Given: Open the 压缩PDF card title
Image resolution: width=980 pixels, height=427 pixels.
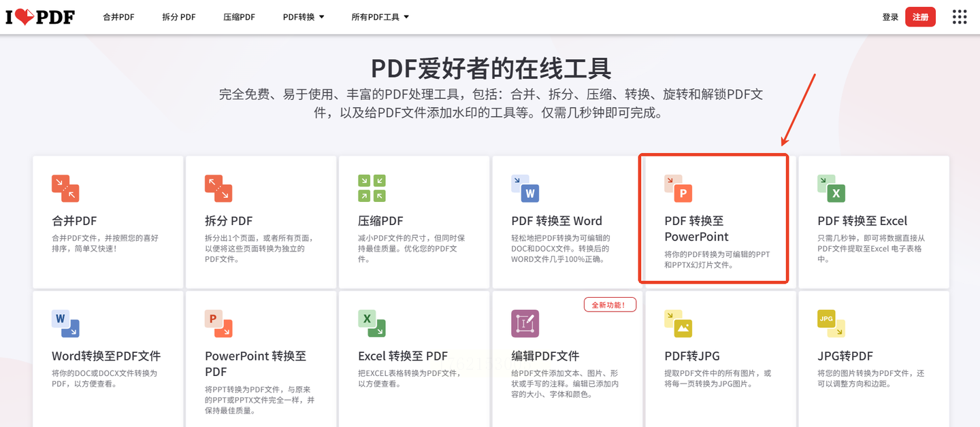Looking at the screenshot, I should (x=380, y=221).
